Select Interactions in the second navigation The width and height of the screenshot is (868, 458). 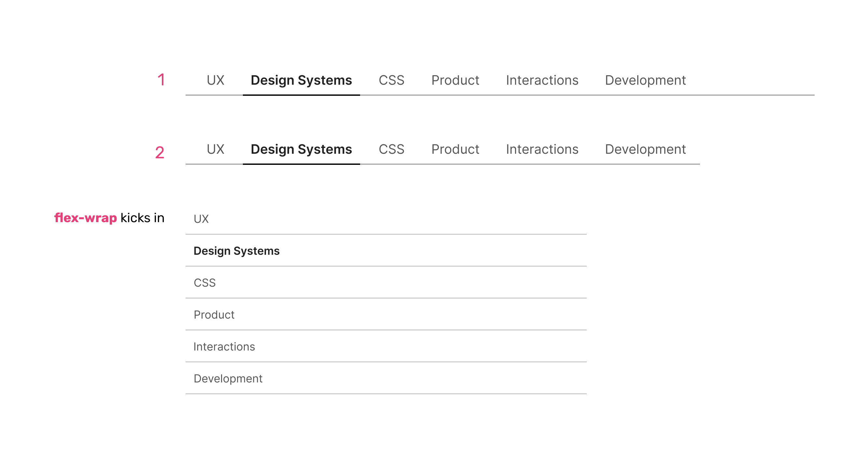click(x=542, y=149)
